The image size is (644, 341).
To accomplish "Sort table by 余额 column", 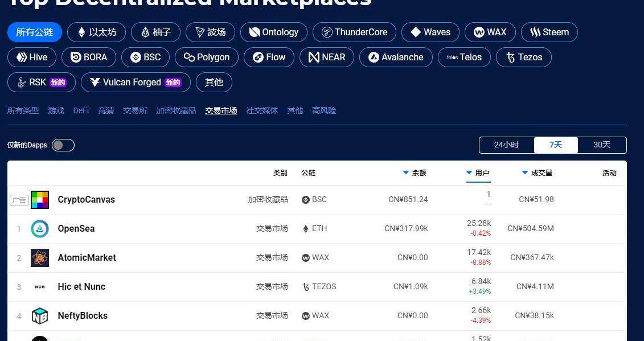I will [415, 173].
